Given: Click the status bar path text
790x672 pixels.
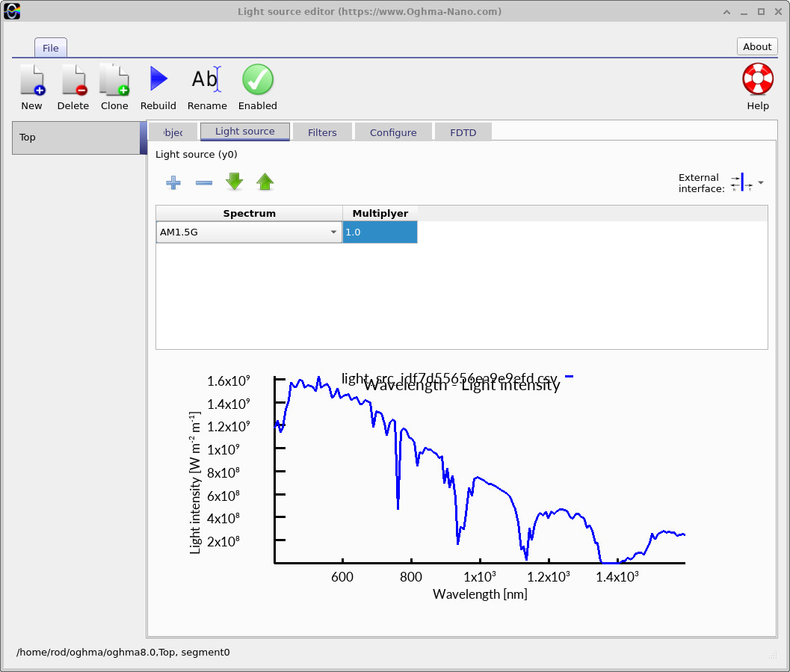Looking at the screenshot, I should (123, 653).
